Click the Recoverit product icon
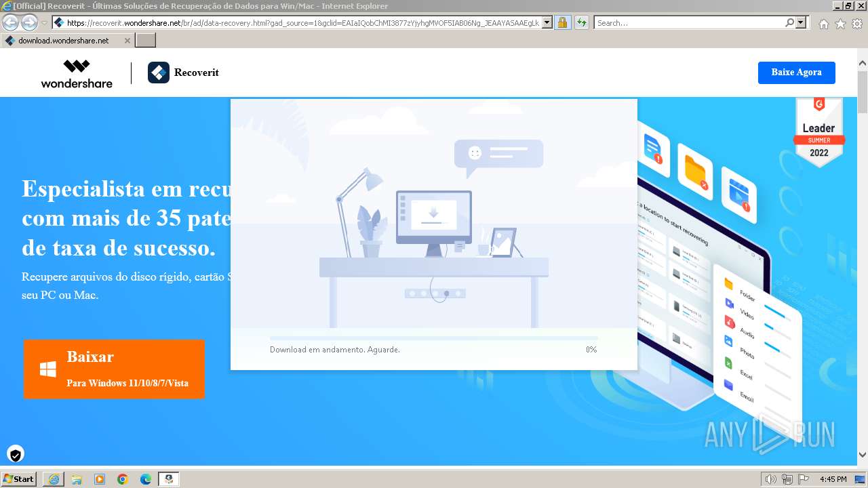 (x=159, y=73)
